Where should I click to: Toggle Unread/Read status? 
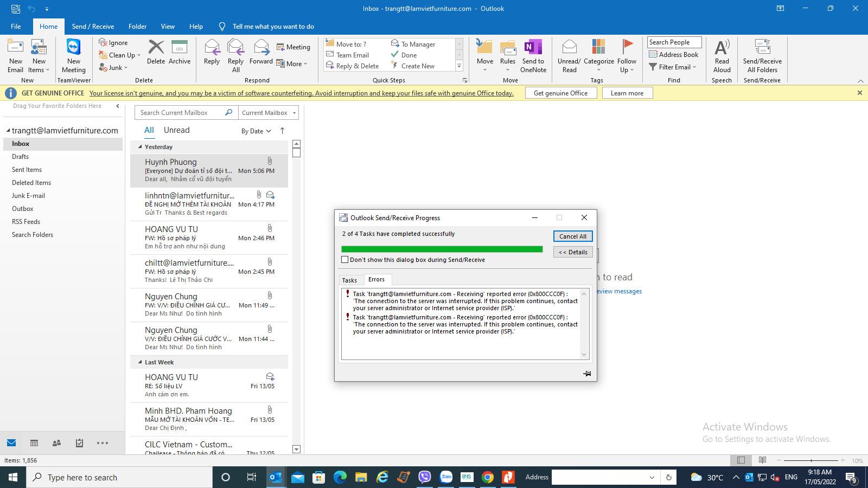coord(569,56)
